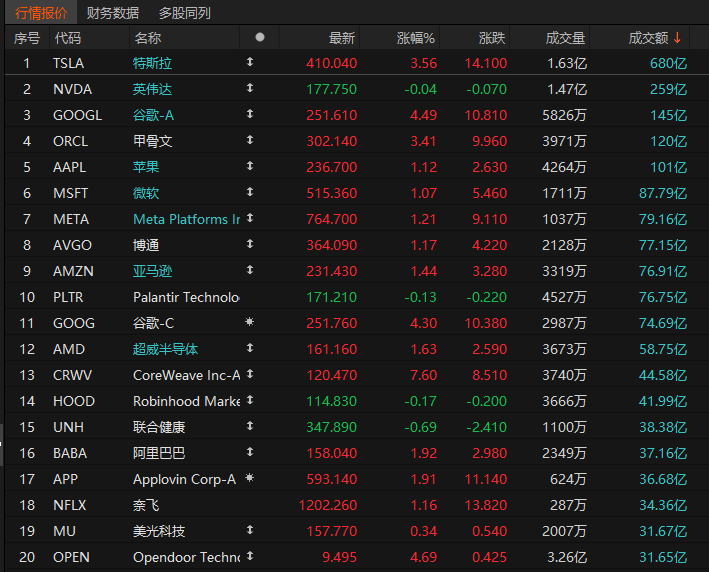Click CRWV change percent 7.60
This screenshot has height=572, width=709.
[423, 375]
